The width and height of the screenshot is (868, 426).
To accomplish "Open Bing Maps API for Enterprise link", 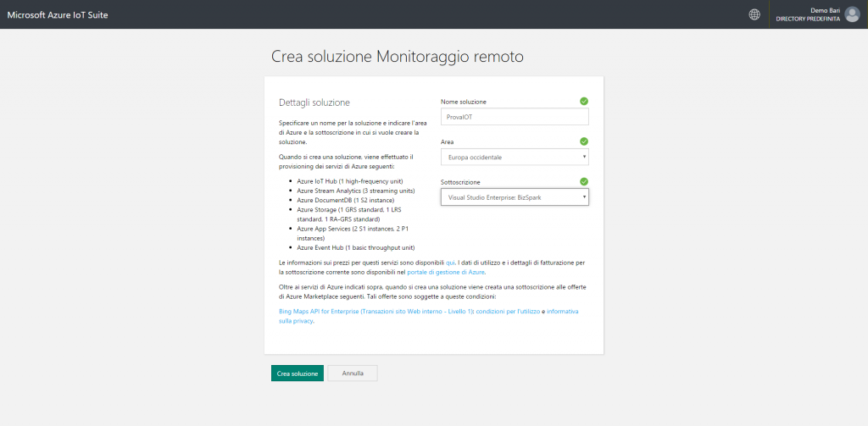I will coord(376,312).
